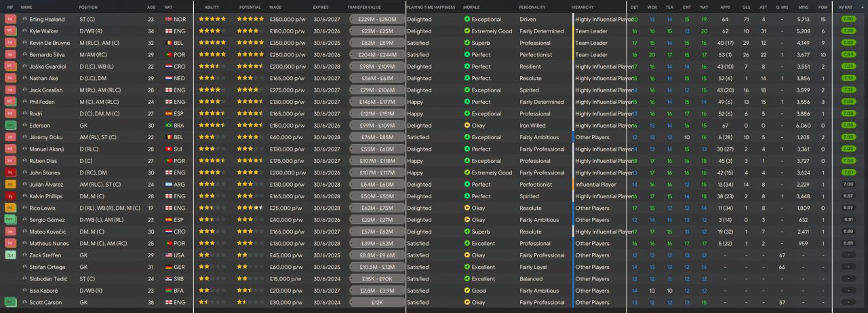Screen dimensions: 868x313
Task: Open Mateo Kovačić's player name link
Action: click(48, 232)
